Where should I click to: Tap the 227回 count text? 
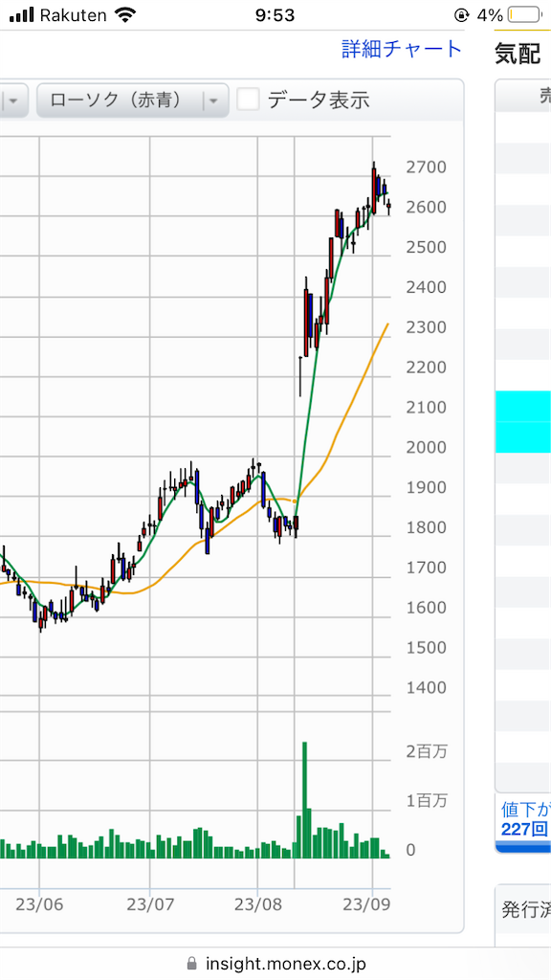524,830
